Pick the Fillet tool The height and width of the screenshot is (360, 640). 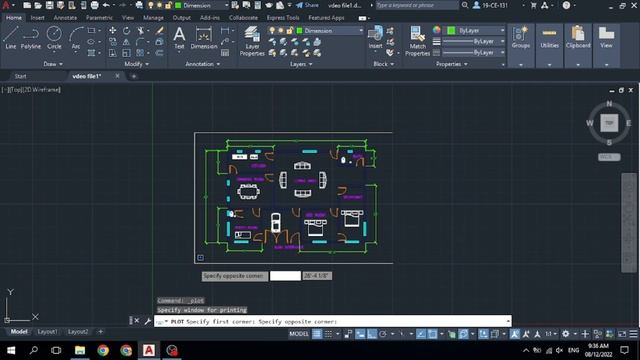[x=140, y=42]
